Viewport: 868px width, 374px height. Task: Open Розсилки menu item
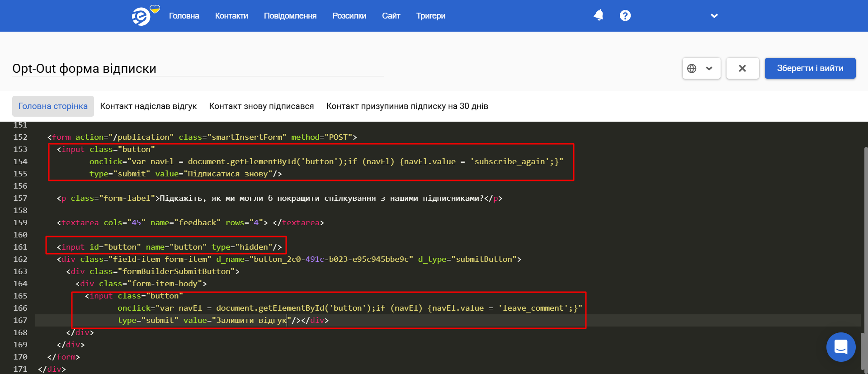pyautogui.click(x=349, y=16)
